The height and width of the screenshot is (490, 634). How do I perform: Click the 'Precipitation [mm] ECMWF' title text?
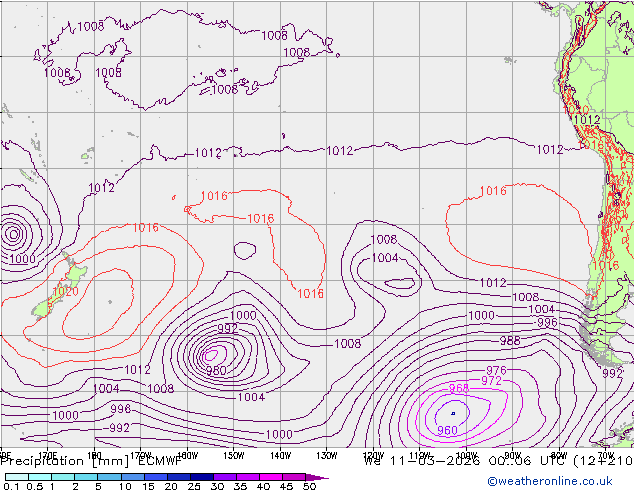point(91,461)
